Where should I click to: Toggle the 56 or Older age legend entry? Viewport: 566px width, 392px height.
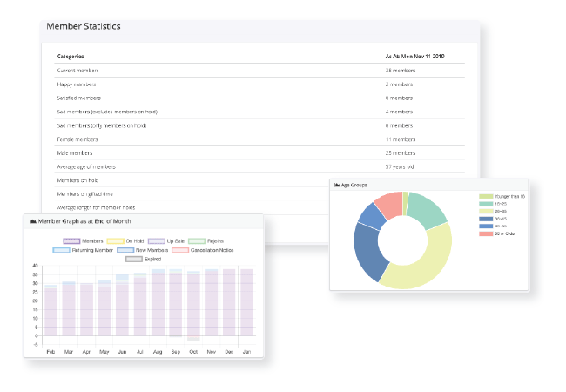(497, 233)
